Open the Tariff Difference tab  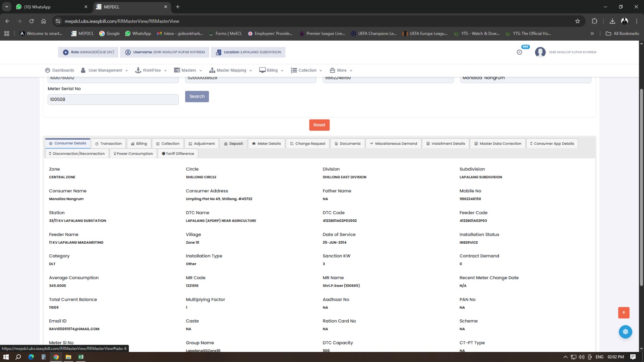178,154
